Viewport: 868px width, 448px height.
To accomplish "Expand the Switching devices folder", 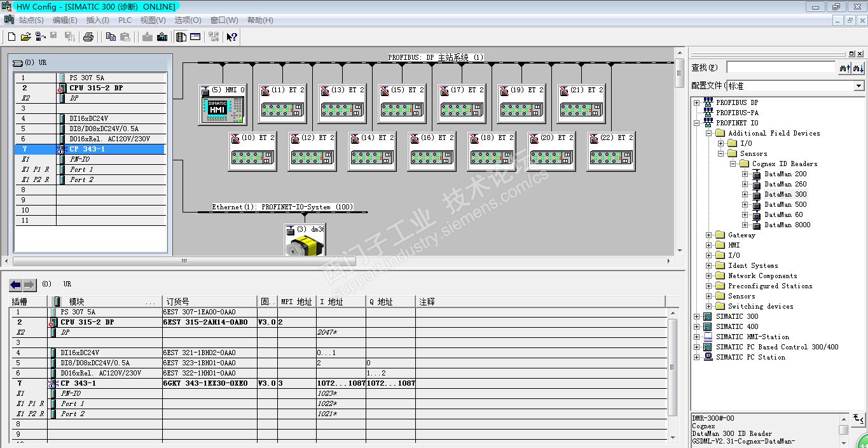I will click(709, 306).
